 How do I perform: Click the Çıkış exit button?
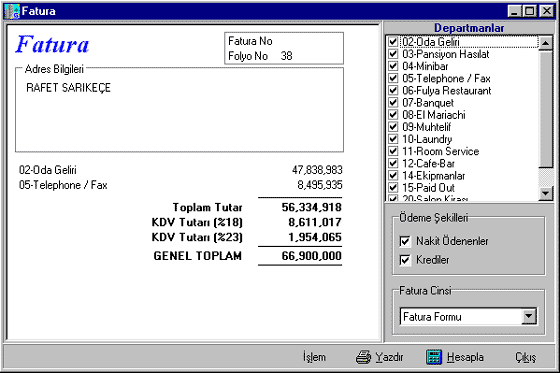pyautogui.click(x=526, y=357)
